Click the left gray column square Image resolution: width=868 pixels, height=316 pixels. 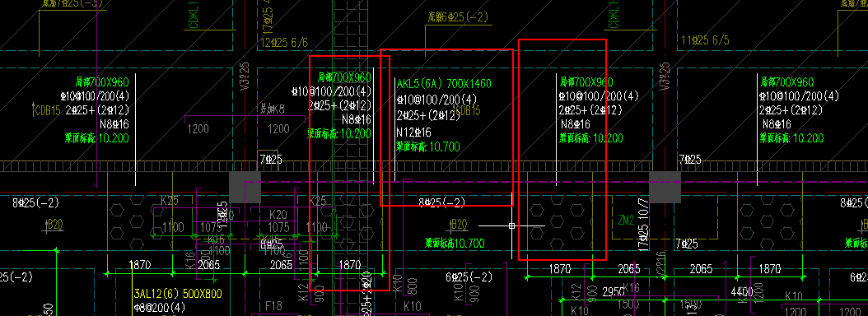tap(245, 187)
